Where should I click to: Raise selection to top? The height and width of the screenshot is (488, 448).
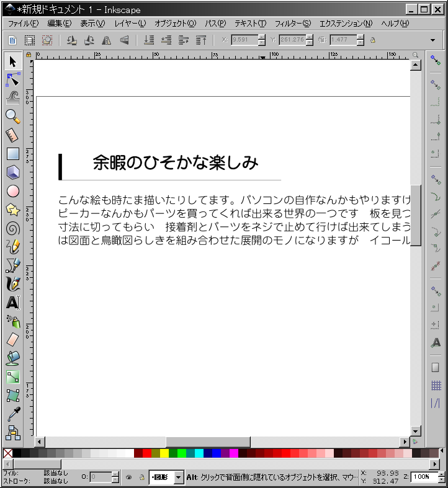[201, 40]
